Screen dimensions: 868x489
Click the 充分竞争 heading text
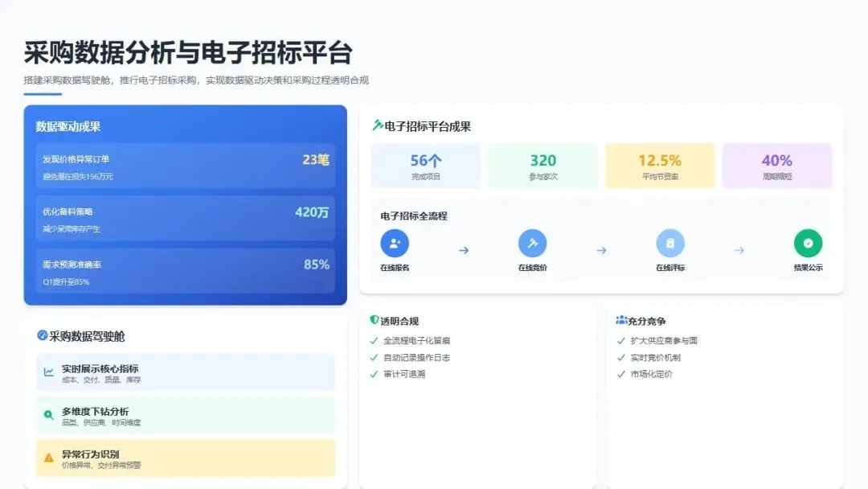coord(646,321)
